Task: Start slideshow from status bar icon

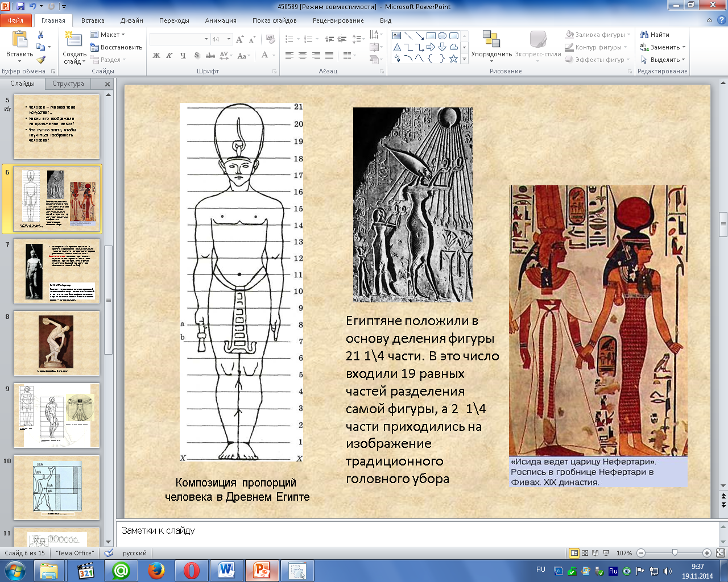Action: point(606,553)
